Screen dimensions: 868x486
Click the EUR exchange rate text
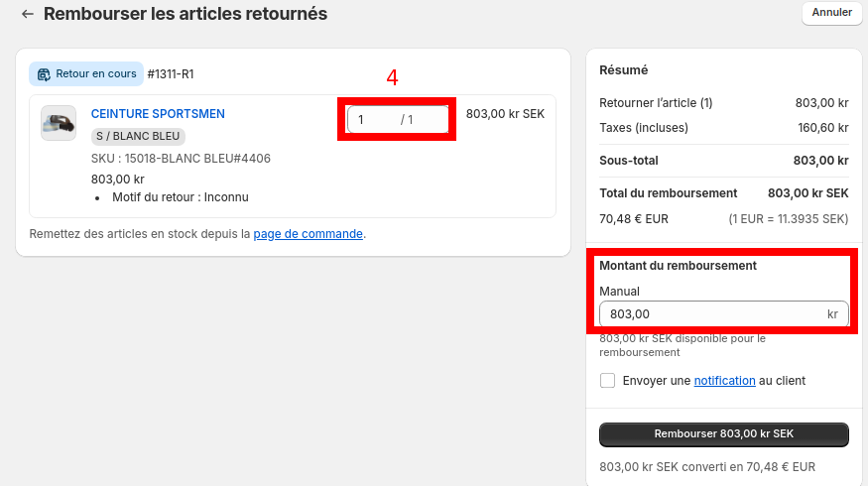click(788, 218)
